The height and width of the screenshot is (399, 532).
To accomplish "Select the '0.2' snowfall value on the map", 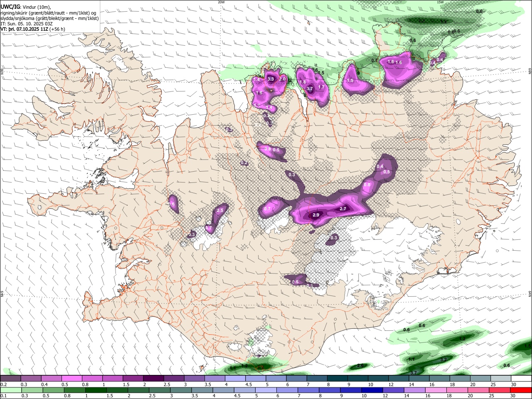I will coord(244,163).
